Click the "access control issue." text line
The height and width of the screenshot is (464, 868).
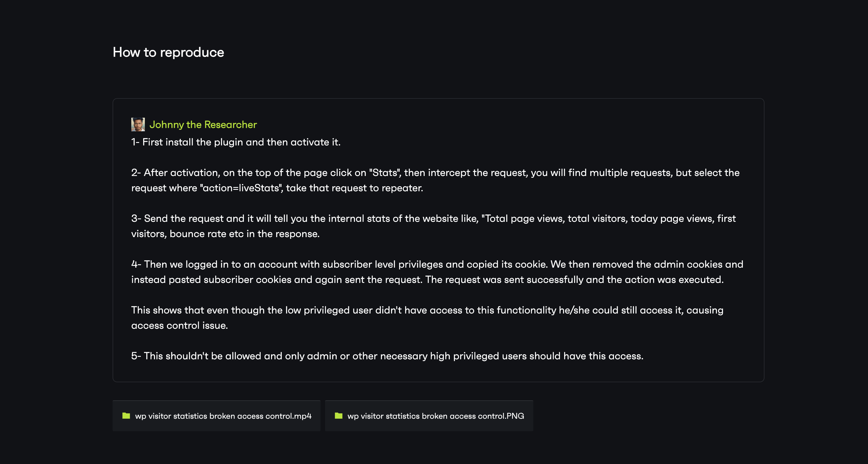[180, 326]
